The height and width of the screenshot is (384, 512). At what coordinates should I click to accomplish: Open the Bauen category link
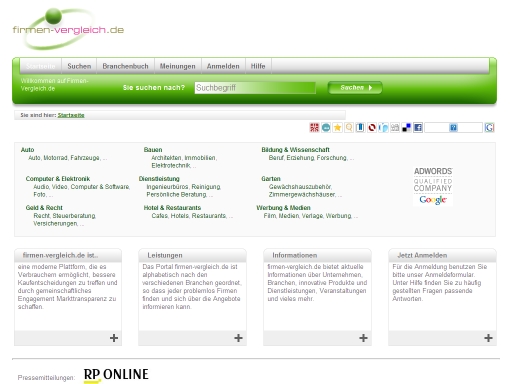coord(153,150)
